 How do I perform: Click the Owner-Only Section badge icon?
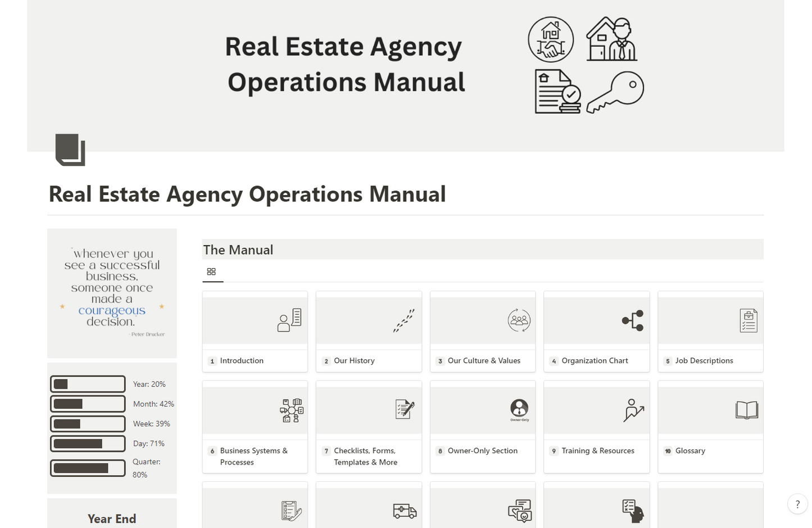click(519, 410)
